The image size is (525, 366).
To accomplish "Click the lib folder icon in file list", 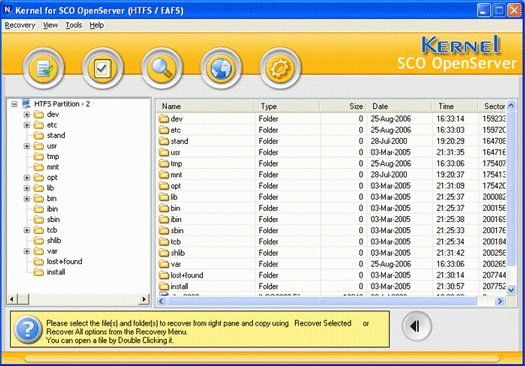I will (x=164, y=197).
